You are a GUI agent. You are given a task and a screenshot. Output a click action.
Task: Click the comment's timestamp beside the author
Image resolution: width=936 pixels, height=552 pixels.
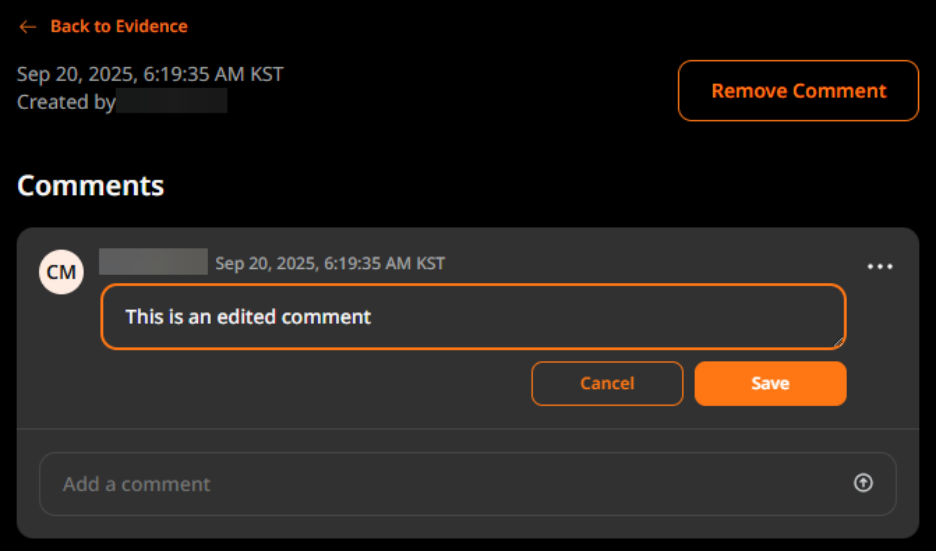coord(330,264)
